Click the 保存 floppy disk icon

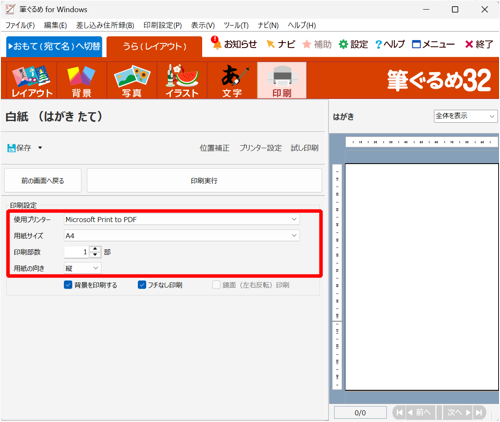(x=12, y=148)
